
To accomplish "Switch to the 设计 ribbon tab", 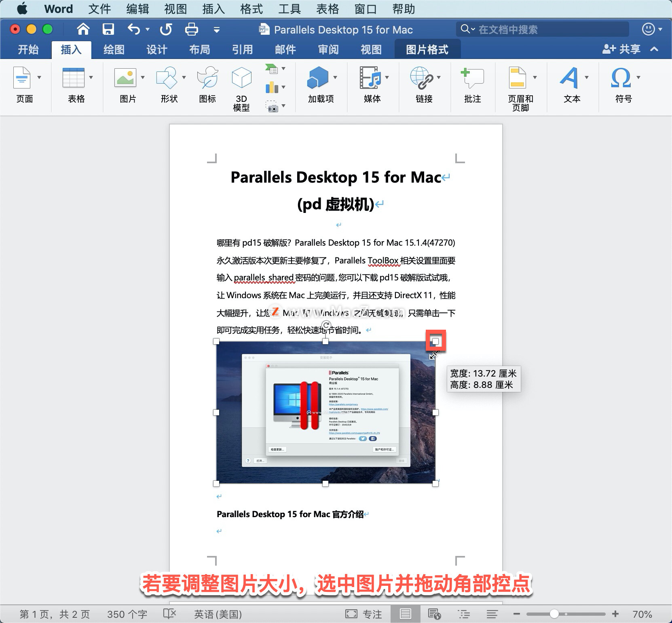I will coord(157,50).
